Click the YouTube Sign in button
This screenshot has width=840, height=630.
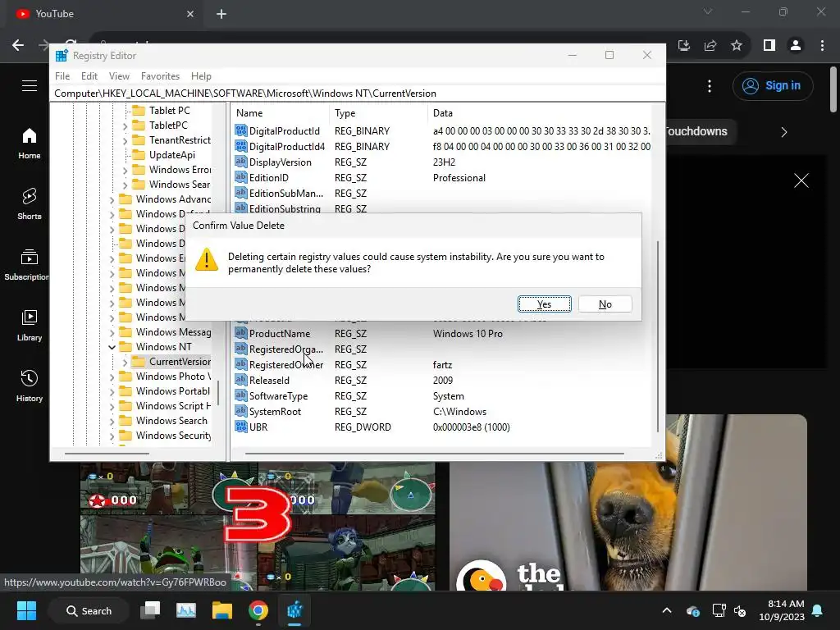[x=773, y=85]
